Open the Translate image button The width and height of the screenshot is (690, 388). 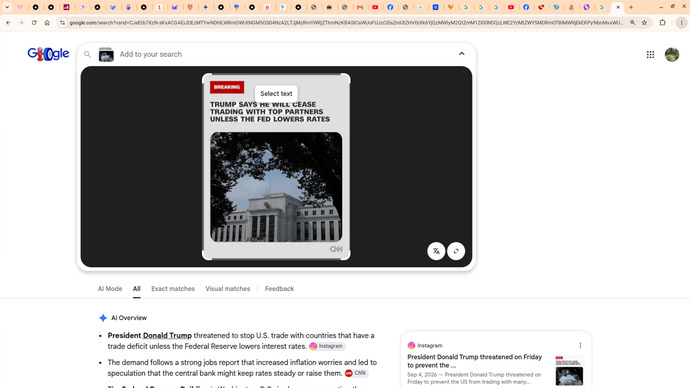coord(436,251)
